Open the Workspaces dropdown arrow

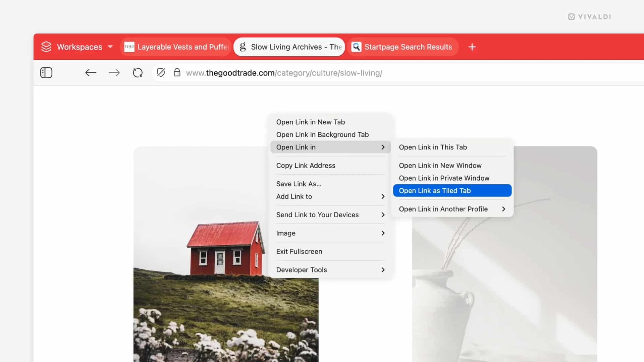click(110, 47)
